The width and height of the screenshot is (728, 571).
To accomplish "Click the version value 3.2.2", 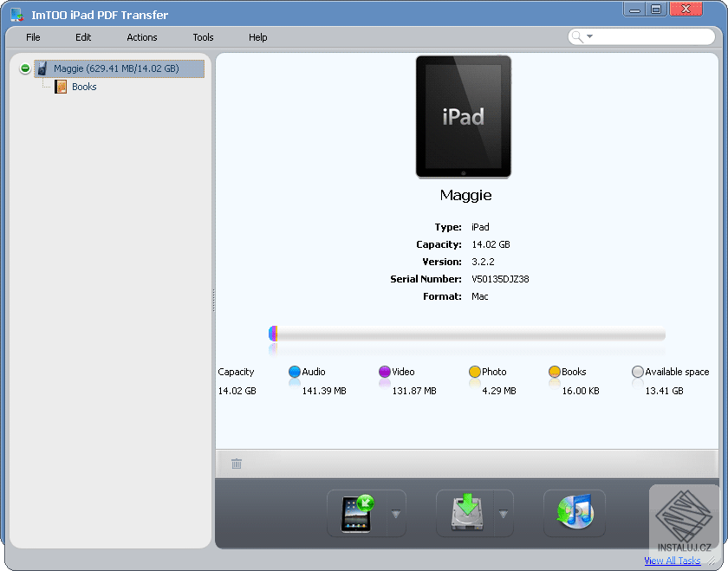I will point(483,262).
